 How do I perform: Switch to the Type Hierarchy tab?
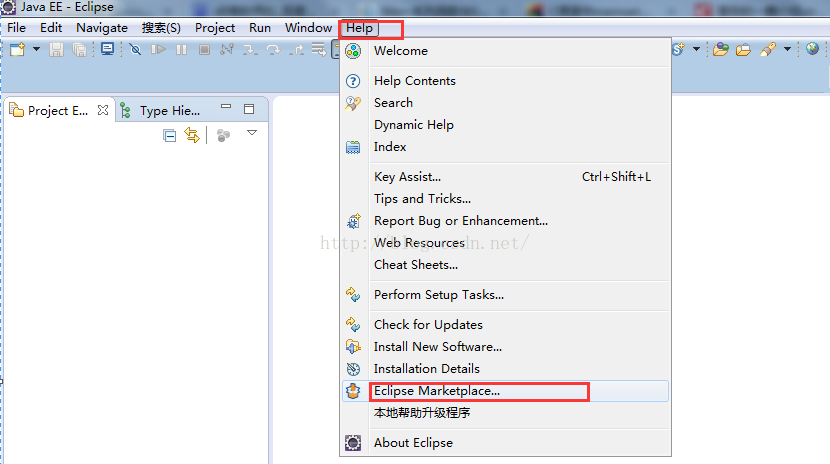tap(161, 110)
